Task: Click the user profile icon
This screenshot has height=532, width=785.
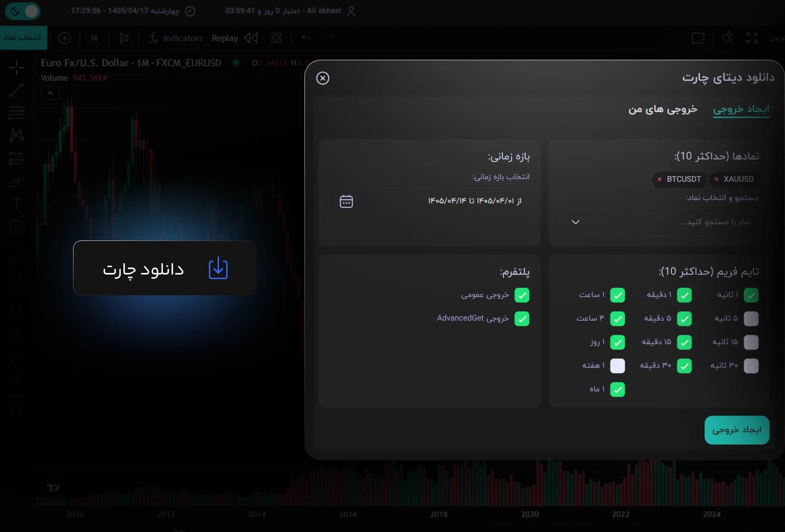Action: 351,11
